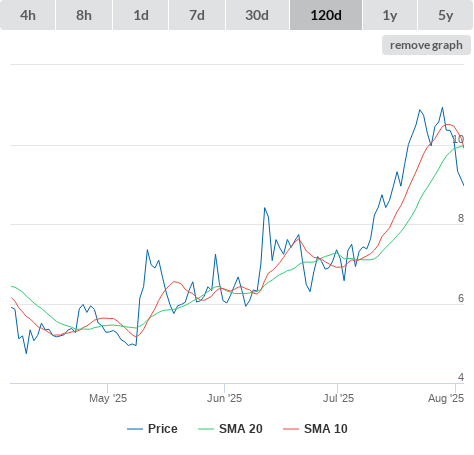This screenshot has width=474, height=455.
Task: Click the Aug '25 axis label
Action: pyautogui.click(x=446, y=398)
